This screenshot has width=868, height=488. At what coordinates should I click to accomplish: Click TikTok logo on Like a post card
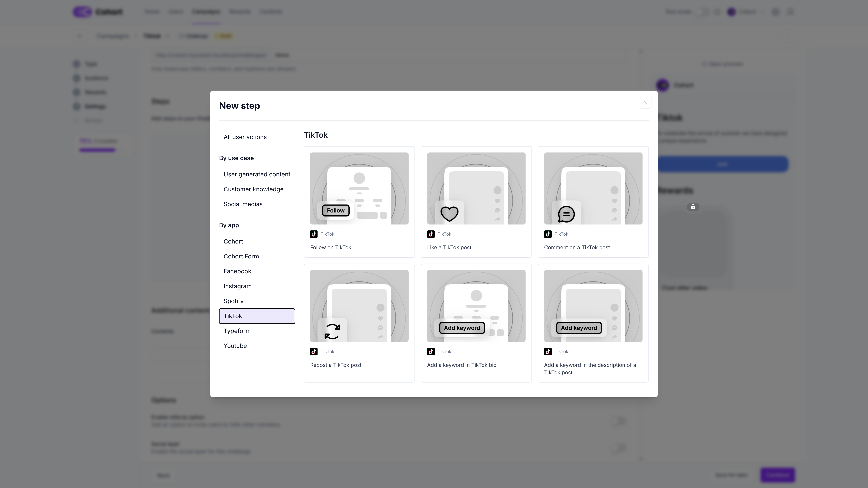click(431, 234)
